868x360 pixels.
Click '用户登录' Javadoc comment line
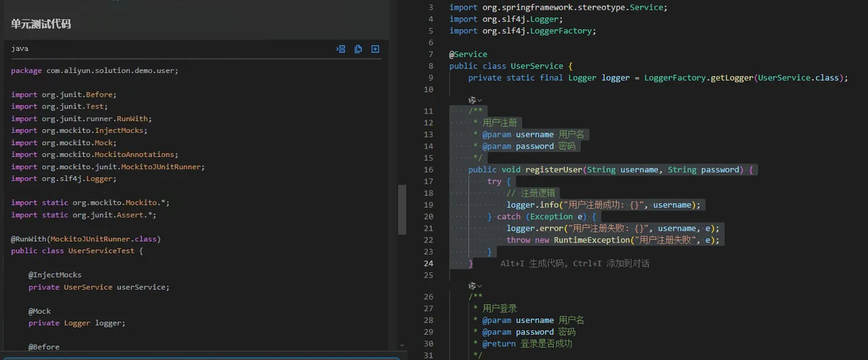(x=495, y=309)
